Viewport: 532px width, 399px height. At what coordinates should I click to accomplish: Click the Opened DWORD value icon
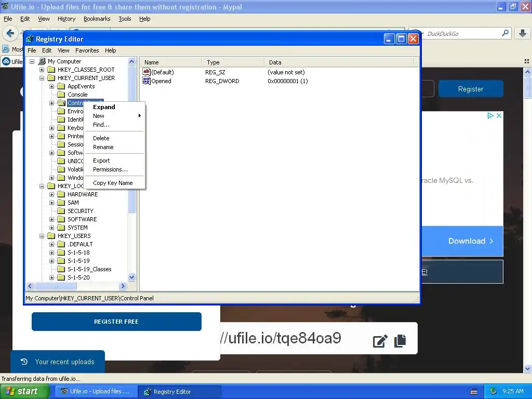pyautogui.click(x=146, y=81)
